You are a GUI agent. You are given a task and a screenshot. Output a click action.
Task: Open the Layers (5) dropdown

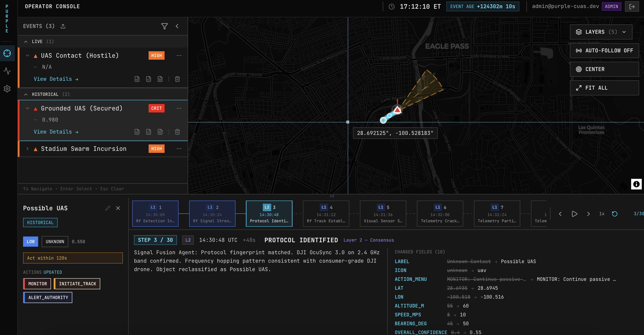[x=601, y=32]
